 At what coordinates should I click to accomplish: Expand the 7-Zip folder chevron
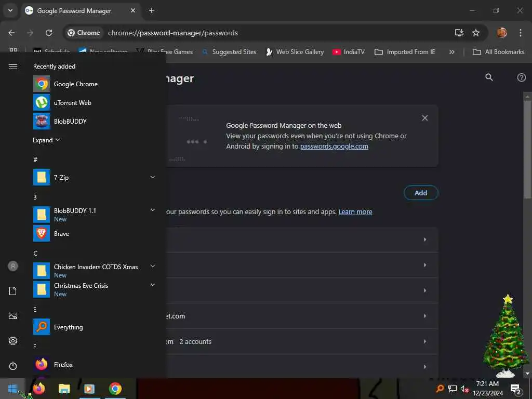153,177
